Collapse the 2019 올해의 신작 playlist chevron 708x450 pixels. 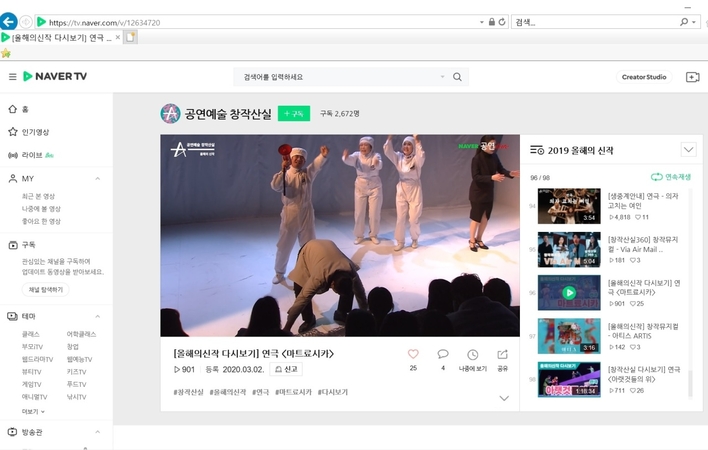point(689,149)
